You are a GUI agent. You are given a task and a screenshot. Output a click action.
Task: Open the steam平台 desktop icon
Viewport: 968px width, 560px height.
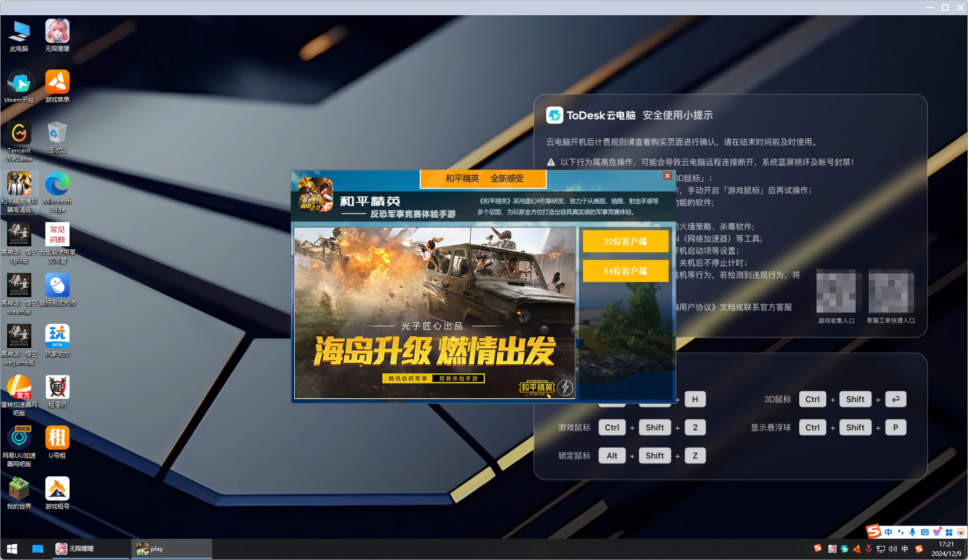point(19,87)
